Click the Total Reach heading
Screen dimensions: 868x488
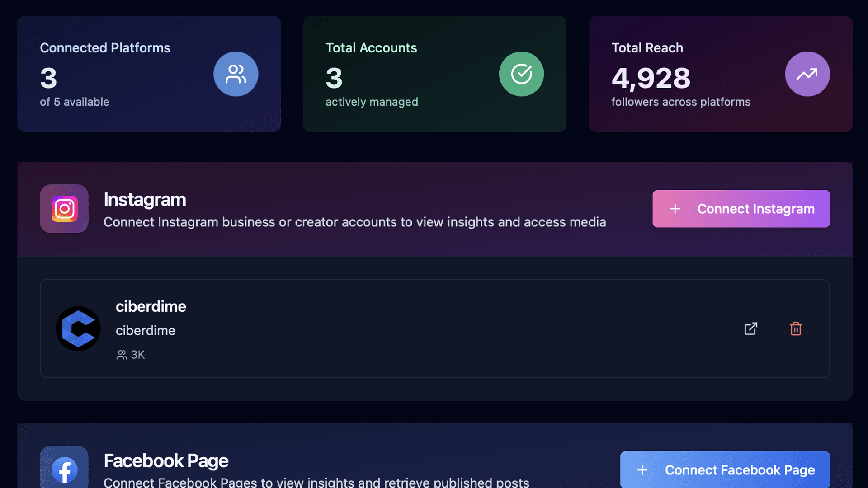pyautogui.click(x=647, y=48)
